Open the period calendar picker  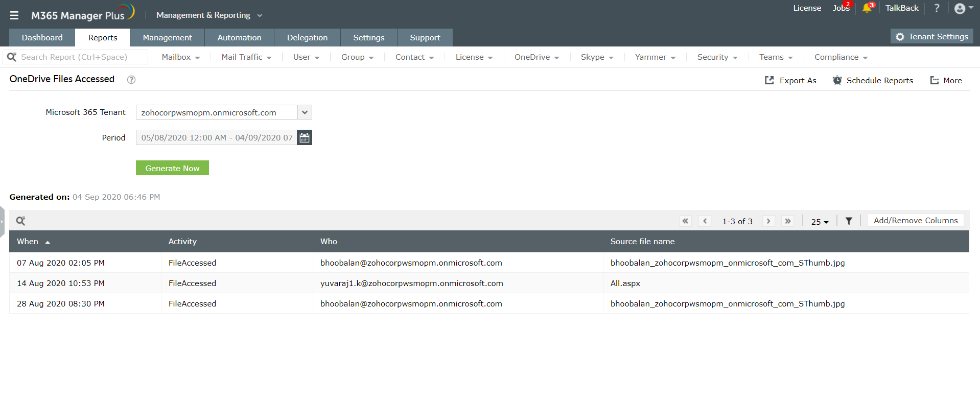[x=305, y=137]
